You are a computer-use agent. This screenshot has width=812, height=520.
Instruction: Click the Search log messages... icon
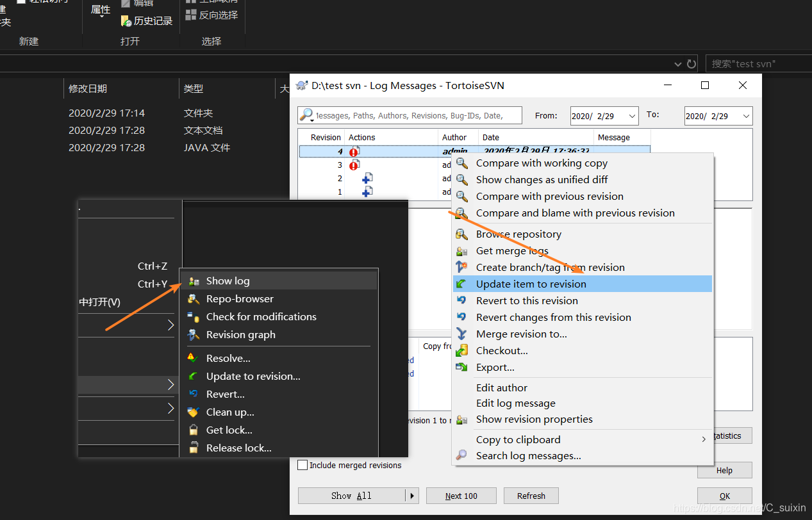coord(461,456)
